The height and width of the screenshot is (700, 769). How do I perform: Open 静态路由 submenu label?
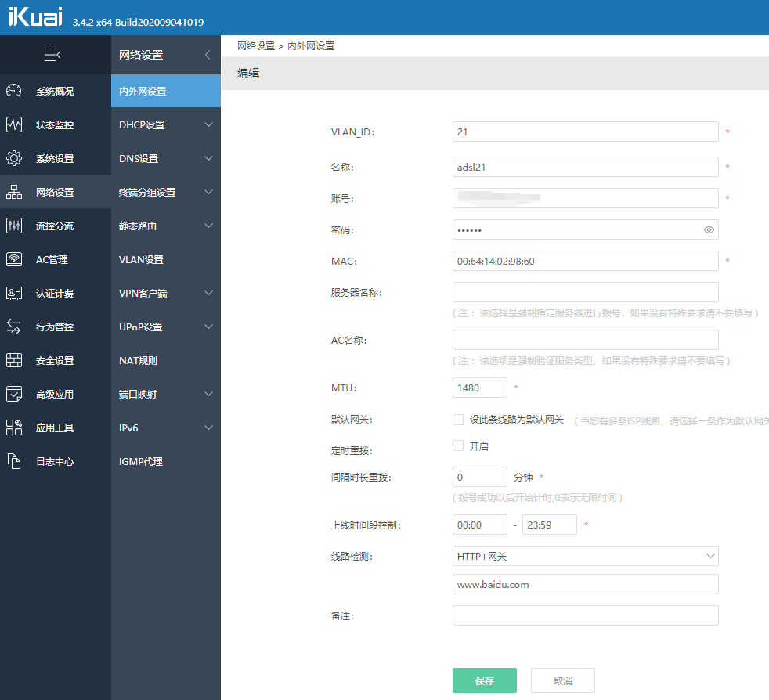(138, 226)
